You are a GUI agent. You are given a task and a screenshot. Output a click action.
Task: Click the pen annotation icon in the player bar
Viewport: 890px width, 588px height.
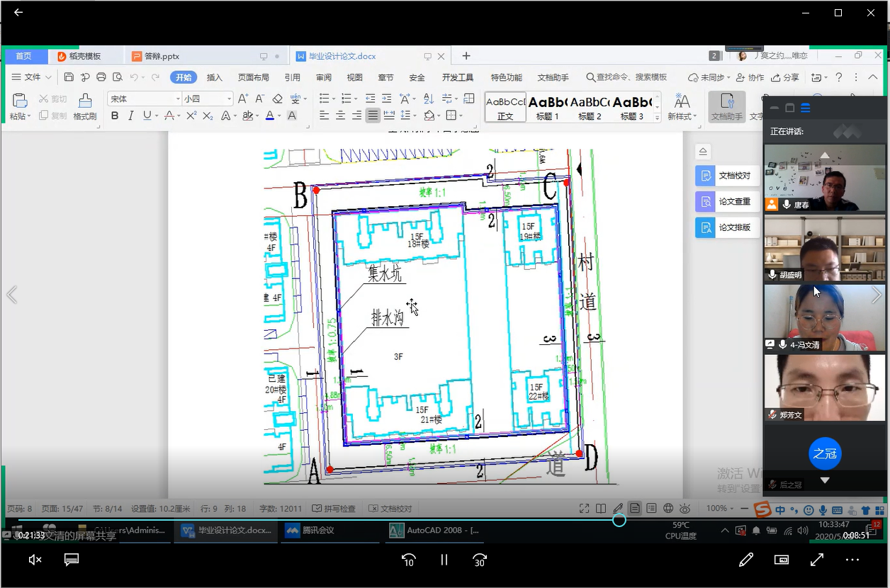tap(745, 560)
